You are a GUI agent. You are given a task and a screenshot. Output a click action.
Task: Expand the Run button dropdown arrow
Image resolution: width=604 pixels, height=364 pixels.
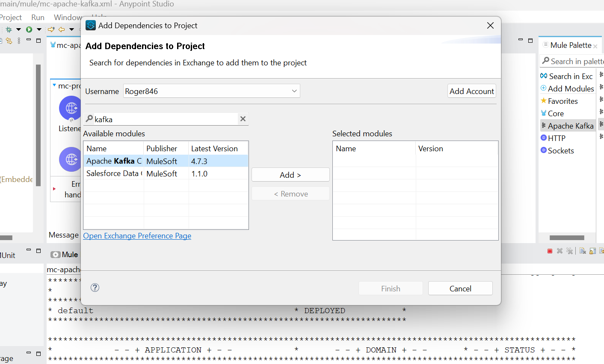click(x=39, y=29)
